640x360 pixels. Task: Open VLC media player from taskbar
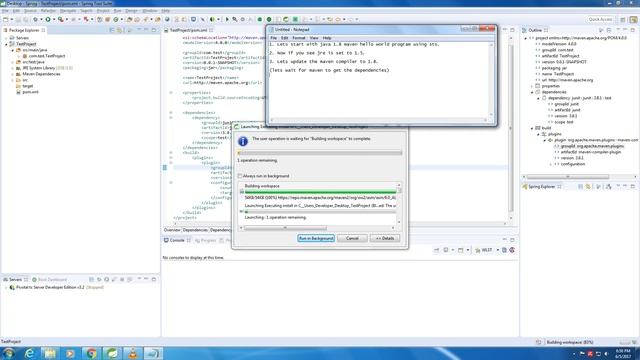pos(133,353)
